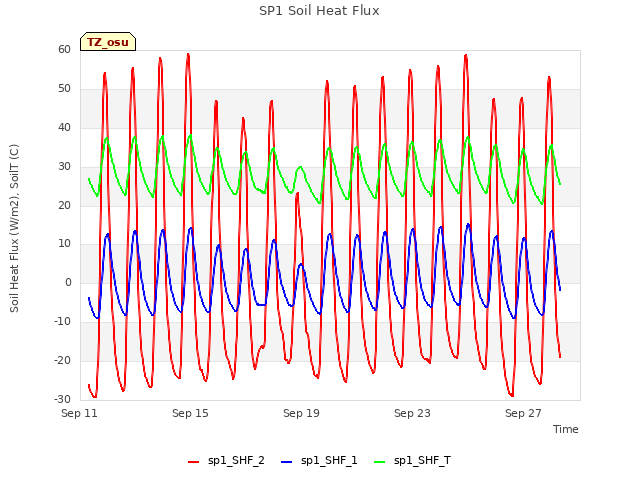Image resolution: width=640 pixels, height=480 pixels.
Task: Click the 60 y-axis tick label
Action: click(64, 49)
